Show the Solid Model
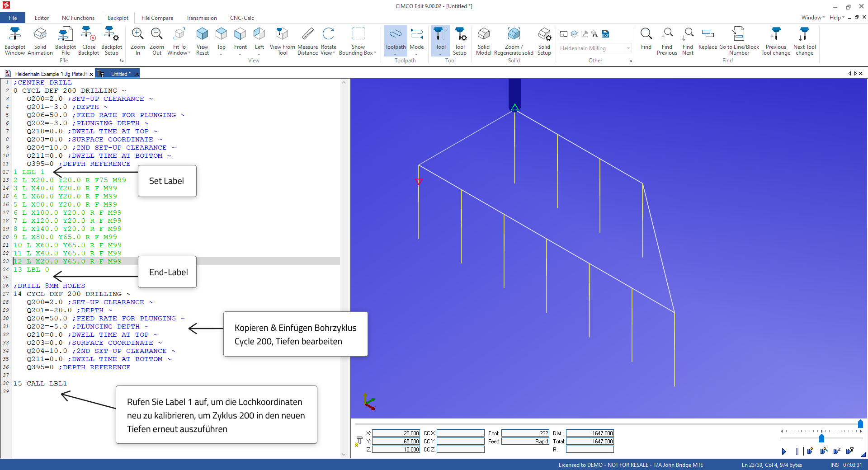 click(484, 41)
